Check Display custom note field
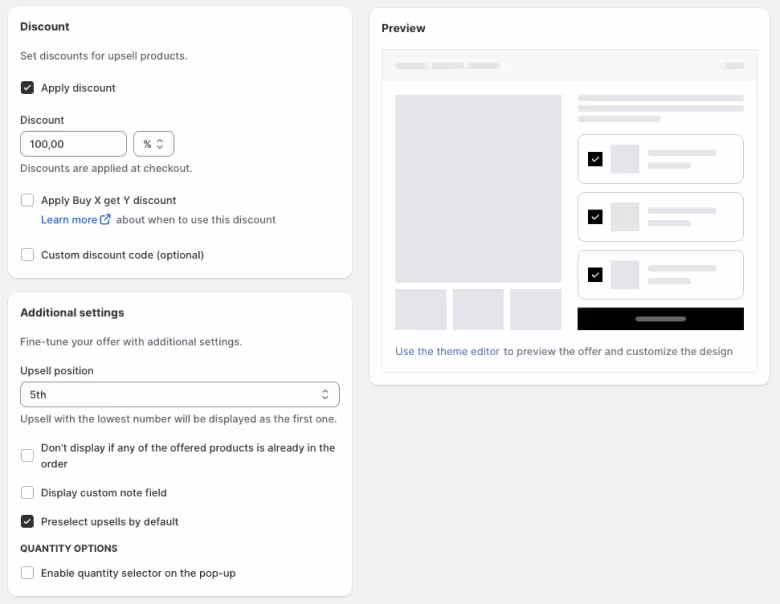This screenshot has height=604, width=780. click(27, 493)
